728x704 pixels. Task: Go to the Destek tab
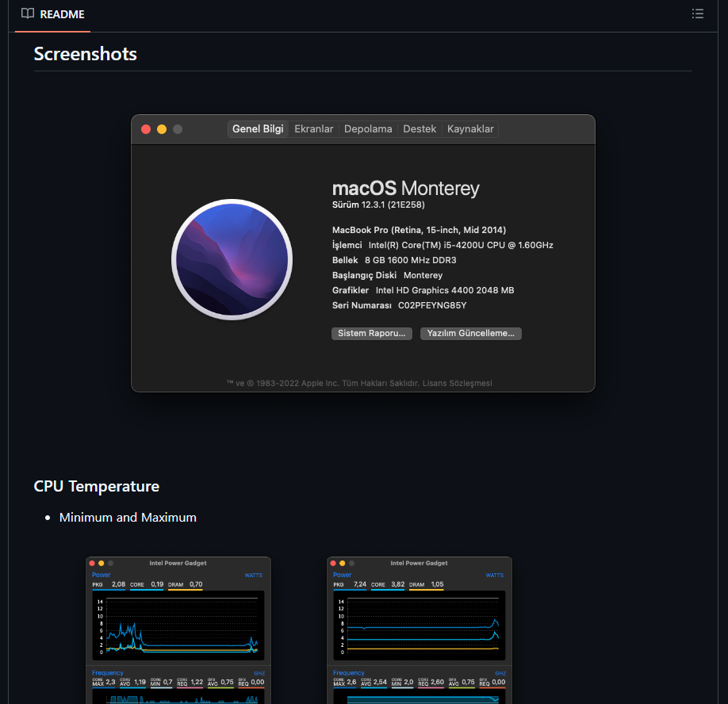click(x=420, y=129)
